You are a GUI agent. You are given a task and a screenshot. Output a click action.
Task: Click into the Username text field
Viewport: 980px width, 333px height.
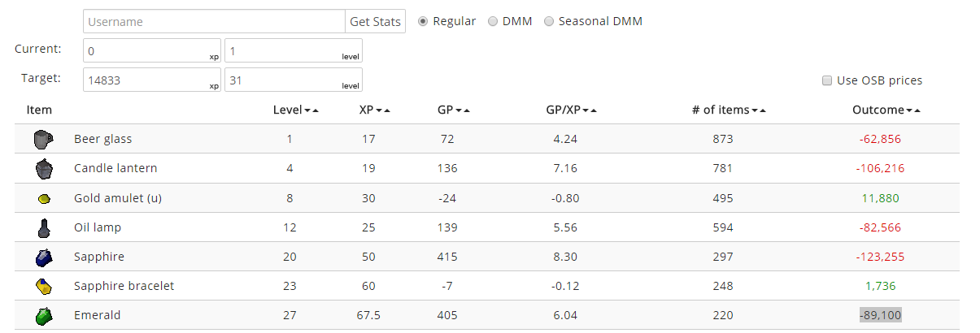[x=214, y=22]
